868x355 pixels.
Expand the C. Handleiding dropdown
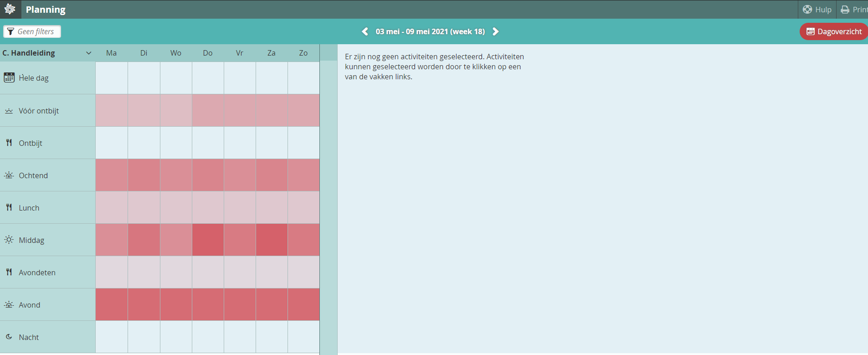click(x=88, y=53)
